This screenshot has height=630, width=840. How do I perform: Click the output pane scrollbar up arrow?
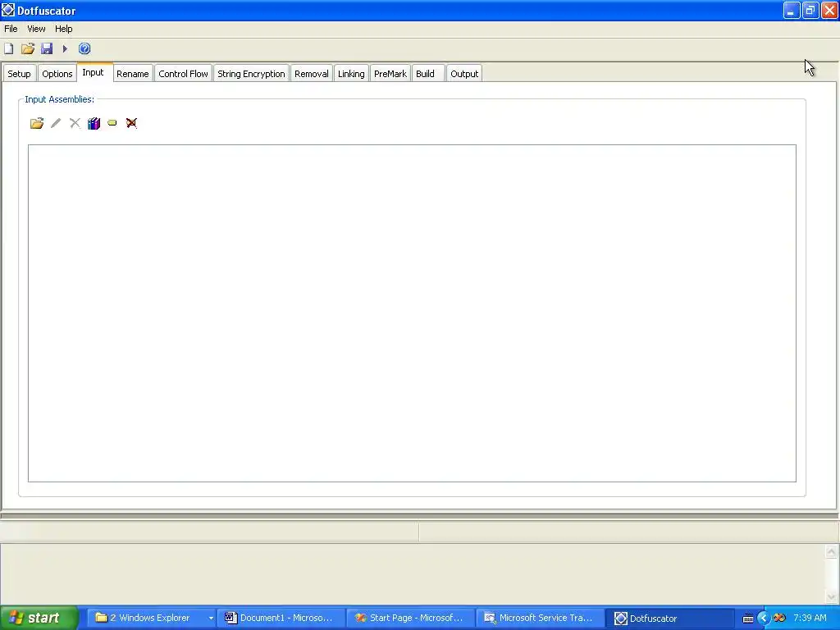tap(832, 552)
